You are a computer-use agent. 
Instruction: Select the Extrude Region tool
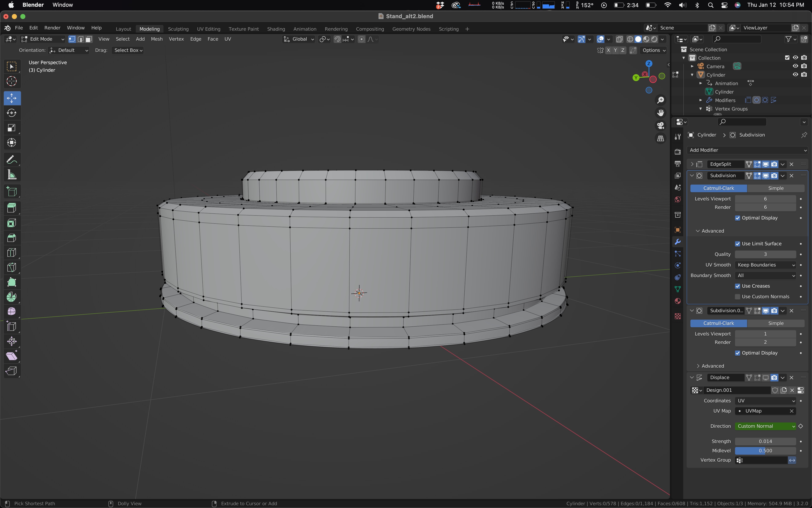point(12,208)
